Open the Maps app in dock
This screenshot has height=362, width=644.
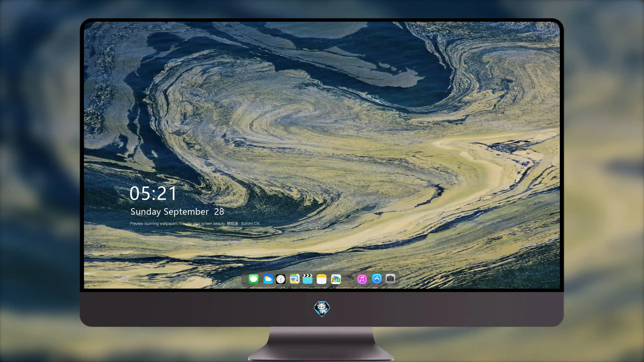coord(294,279)
